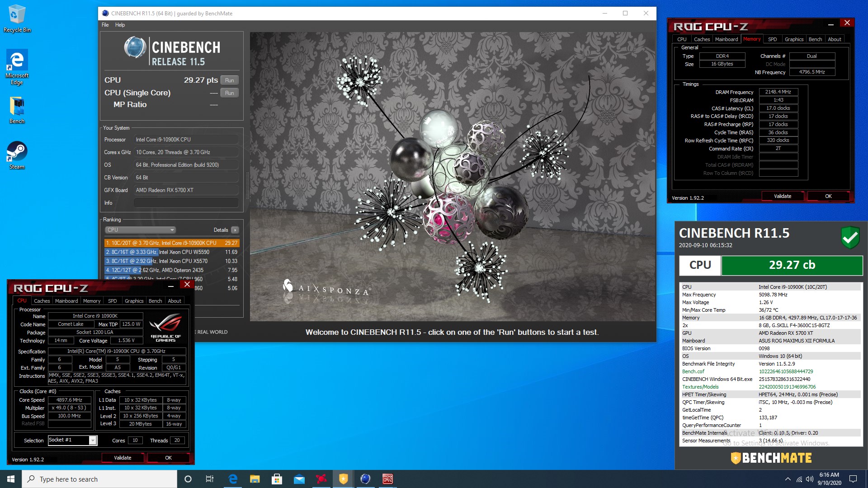Open the volume tray icon
This screenshot has width=868, height=488.
click(810, 479)
